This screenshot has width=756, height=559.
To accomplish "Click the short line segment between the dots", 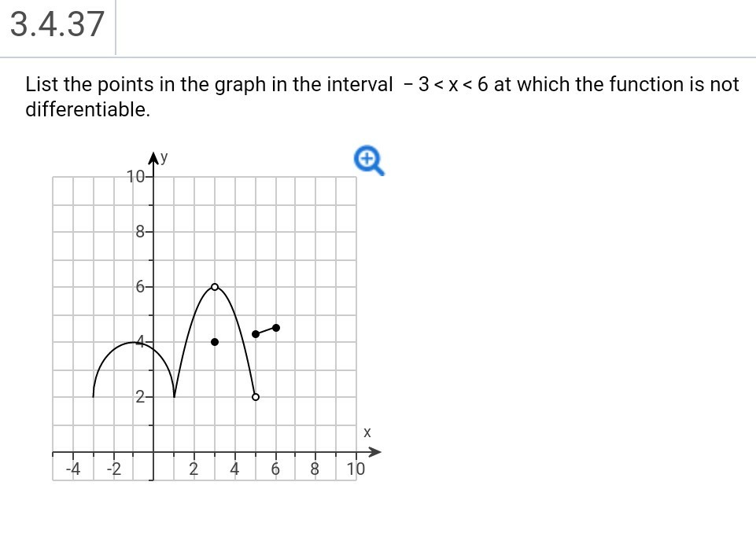I will (x=266, y=330).
